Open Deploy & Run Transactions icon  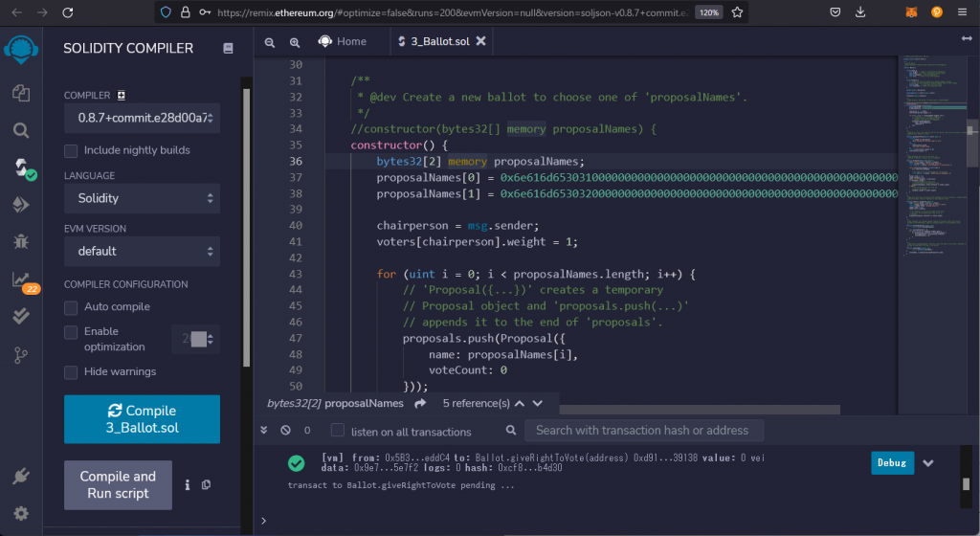[x=20, y=205]
